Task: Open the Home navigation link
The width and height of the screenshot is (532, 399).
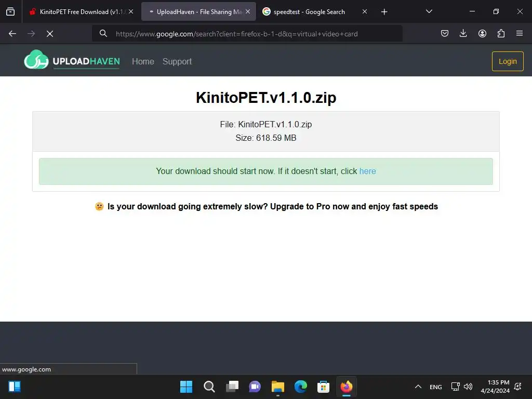Action: click(143, 61)
